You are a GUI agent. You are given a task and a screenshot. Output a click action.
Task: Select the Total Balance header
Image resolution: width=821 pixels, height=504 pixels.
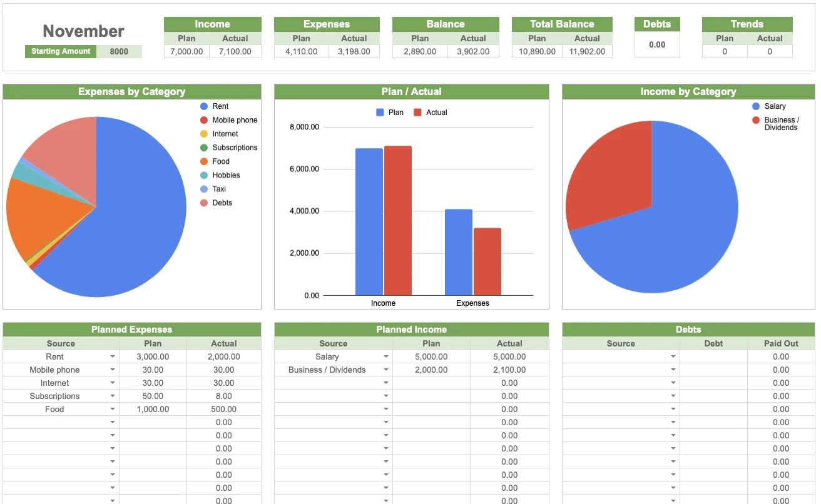pos(561,24)
